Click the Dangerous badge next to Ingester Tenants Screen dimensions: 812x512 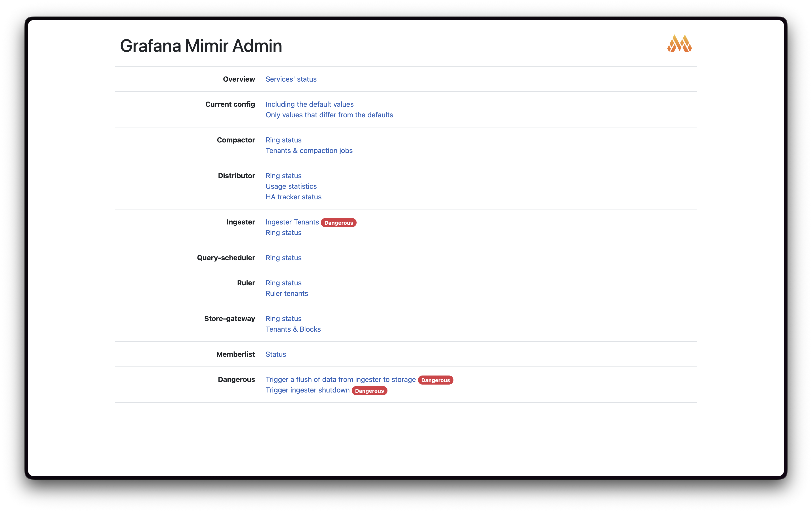click(x=338, y=222)
